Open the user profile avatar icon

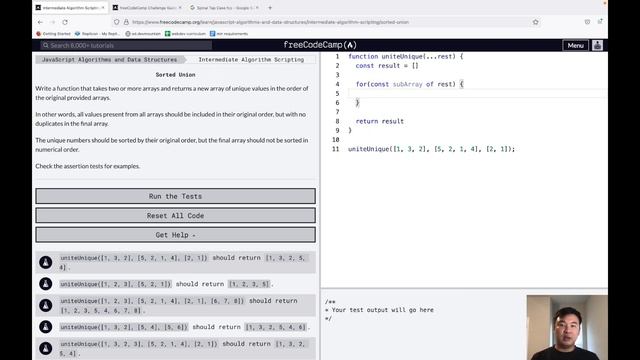(x=598, y=45)
